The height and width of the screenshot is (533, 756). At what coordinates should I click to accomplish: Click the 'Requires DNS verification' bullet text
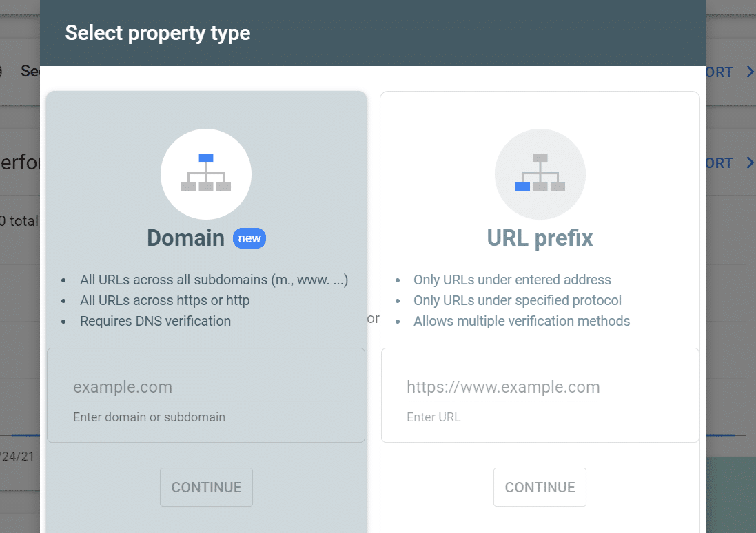[155, 321]
